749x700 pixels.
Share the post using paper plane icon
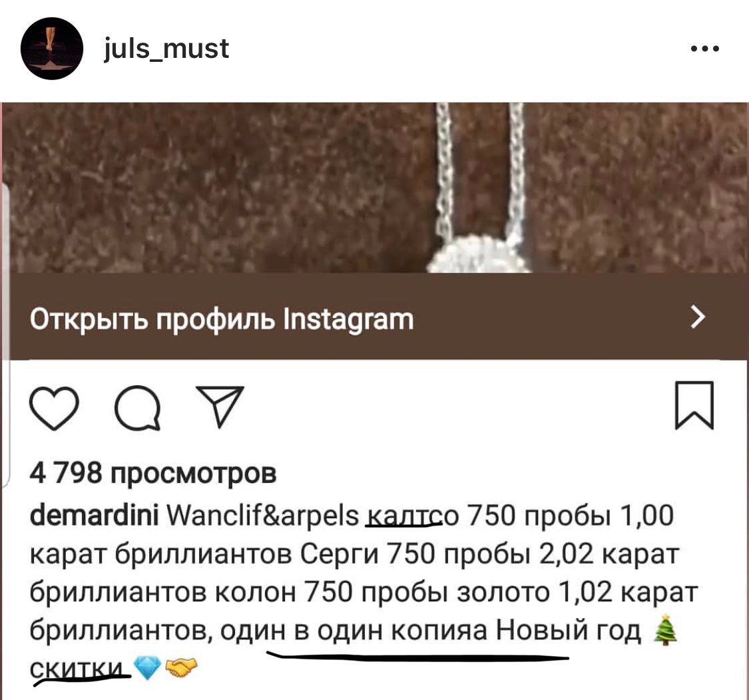pos(220,407)
